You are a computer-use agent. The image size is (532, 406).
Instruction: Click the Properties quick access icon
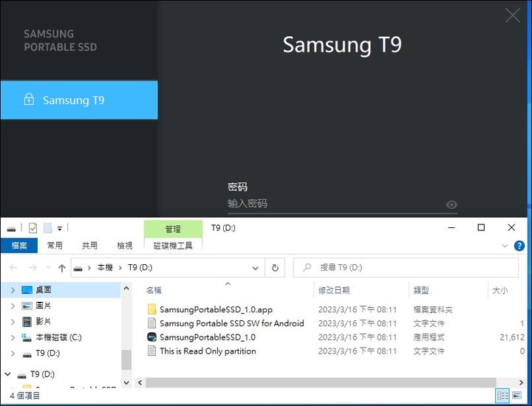(x=33, y=228)
